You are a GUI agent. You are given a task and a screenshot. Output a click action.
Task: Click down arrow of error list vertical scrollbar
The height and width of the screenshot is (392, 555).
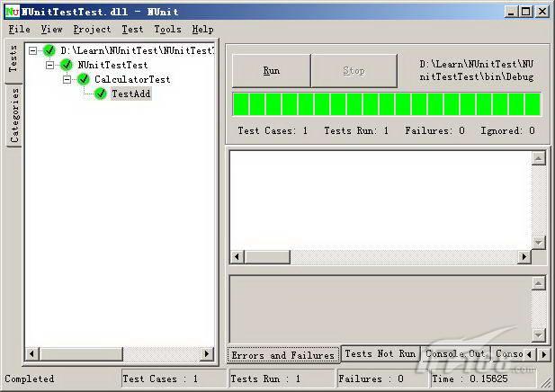pyautogui.click(x=539, y=243)
